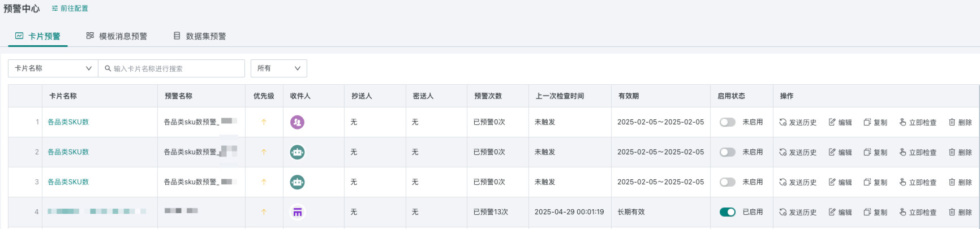Click the search magnifier icon

pyautogui.click(x=108, y=68)
